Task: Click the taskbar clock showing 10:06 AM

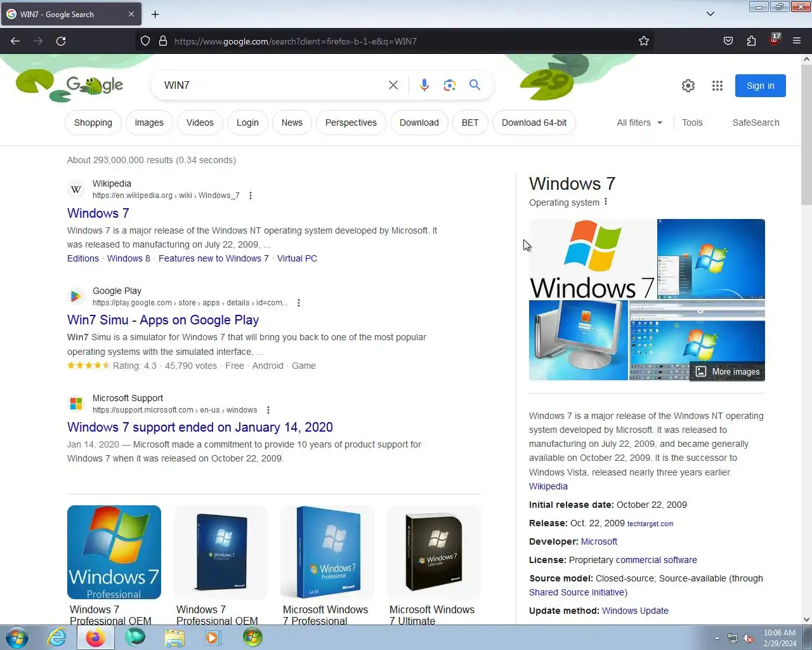Action: coord(780,638)
